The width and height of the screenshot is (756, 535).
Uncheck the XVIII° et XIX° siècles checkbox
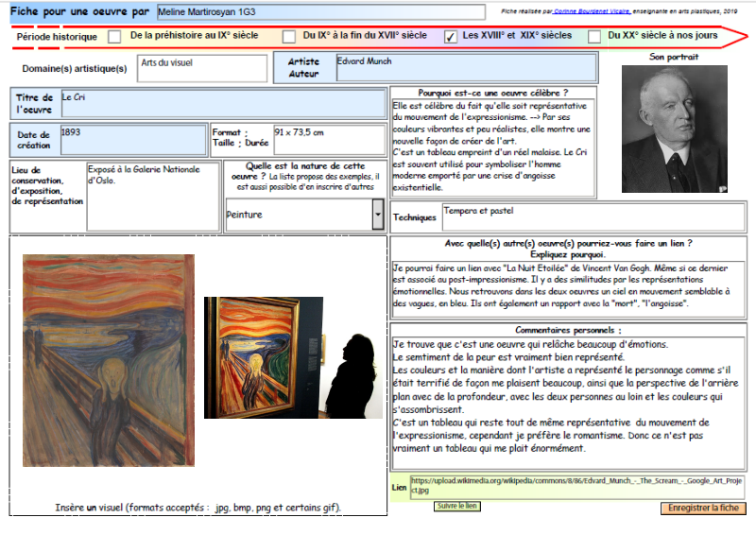click(x=451, y=37)
